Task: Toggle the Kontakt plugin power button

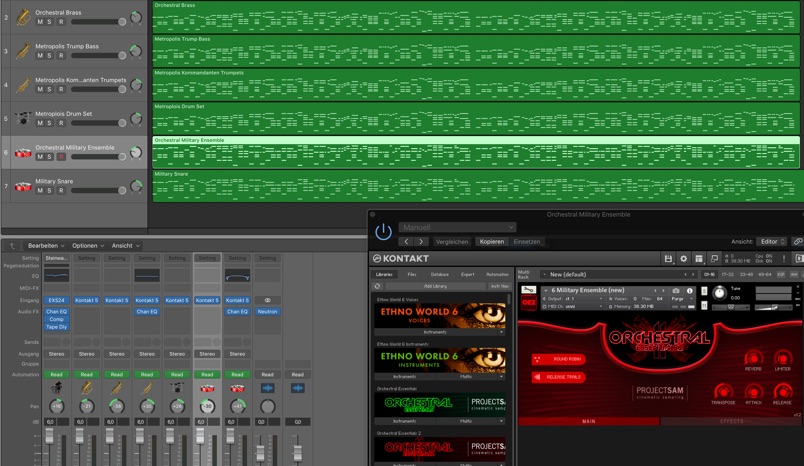Action: (x=383, y=232)
